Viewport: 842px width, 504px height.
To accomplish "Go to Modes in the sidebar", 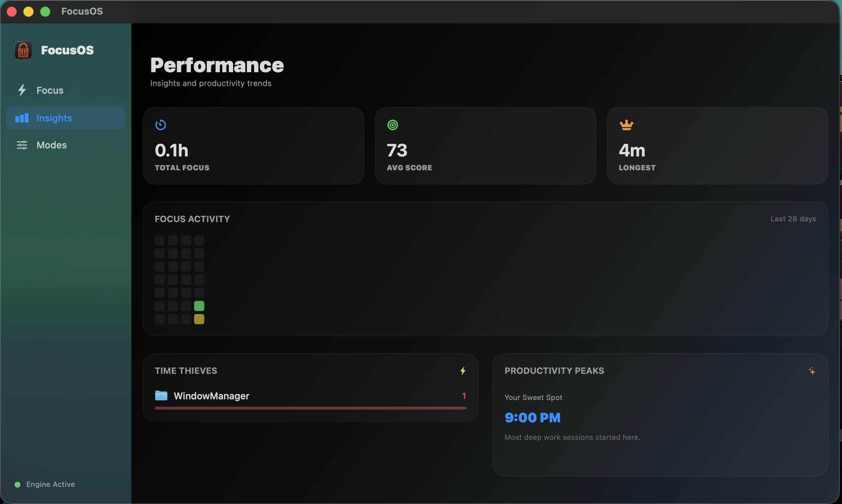I will tap(66, 145).
